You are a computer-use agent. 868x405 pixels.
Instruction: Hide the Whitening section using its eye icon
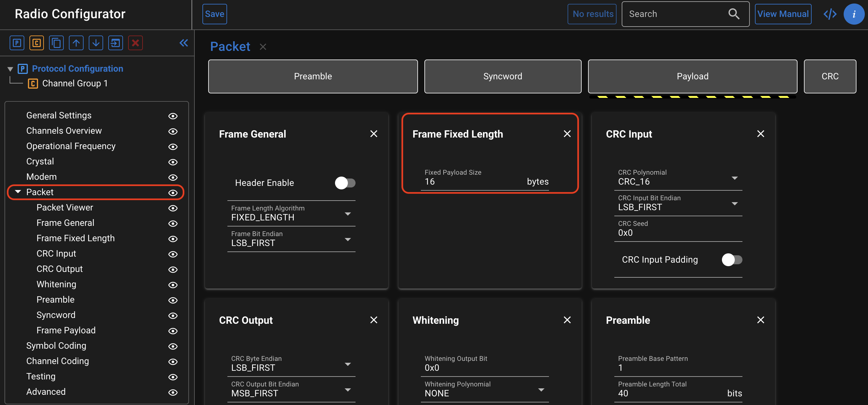[173, 285]
